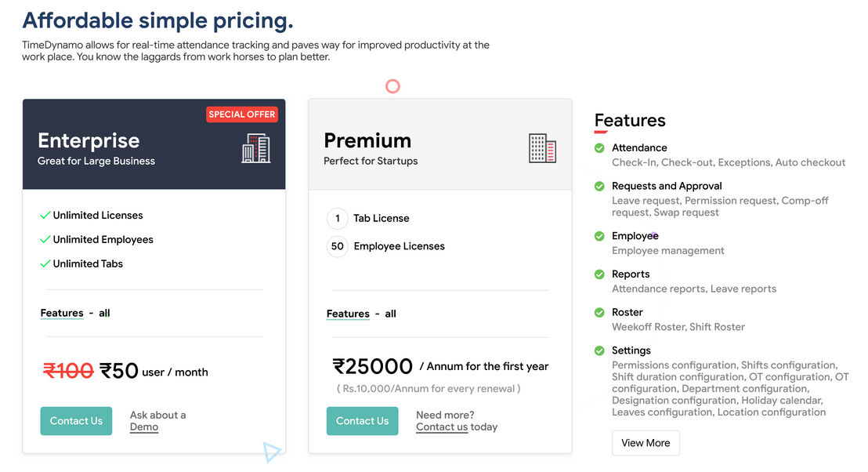Click the green check beside Attendance
Image resolution: width=868 pixels, height=472 pixels.
(599, 148)
